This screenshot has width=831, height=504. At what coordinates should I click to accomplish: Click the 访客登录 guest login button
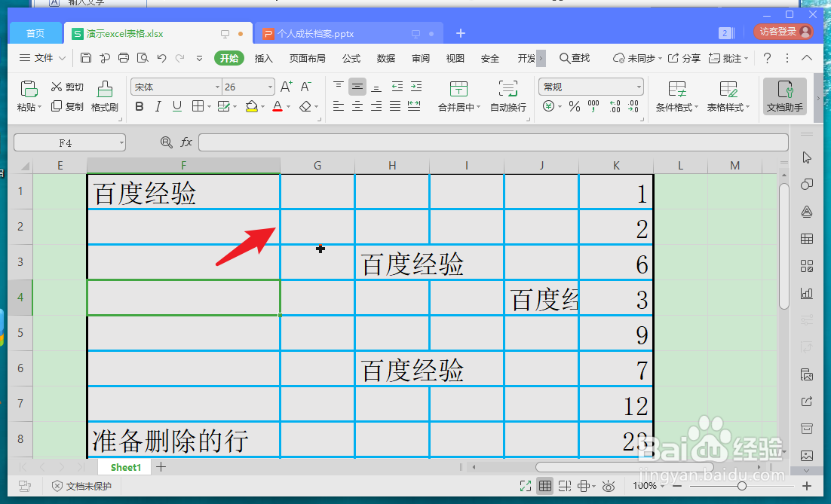783,32
